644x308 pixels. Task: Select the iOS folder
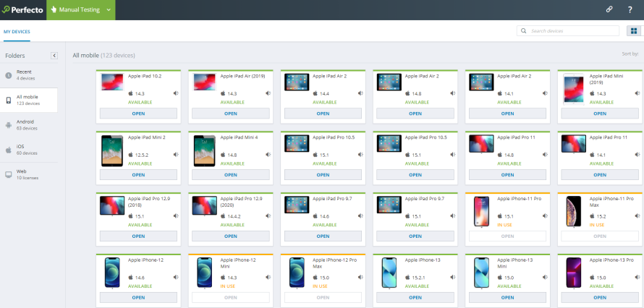click(29, 150)
